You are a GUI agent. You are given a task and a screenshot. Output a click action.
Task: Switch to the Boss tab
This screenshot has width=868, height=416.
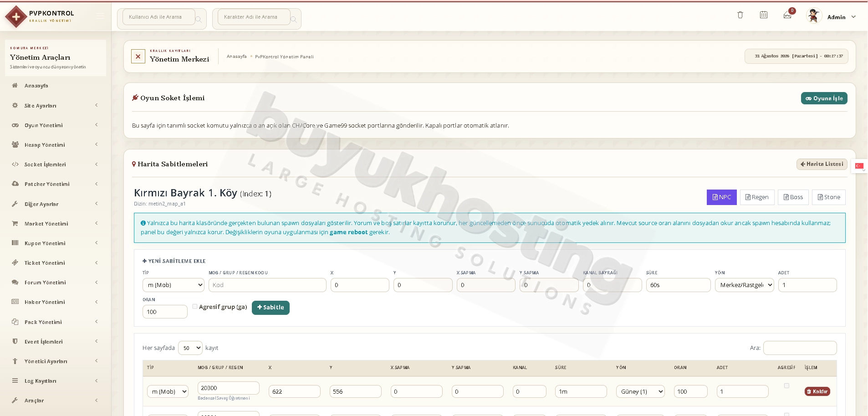pyautogui.click(x=793, y=197)
